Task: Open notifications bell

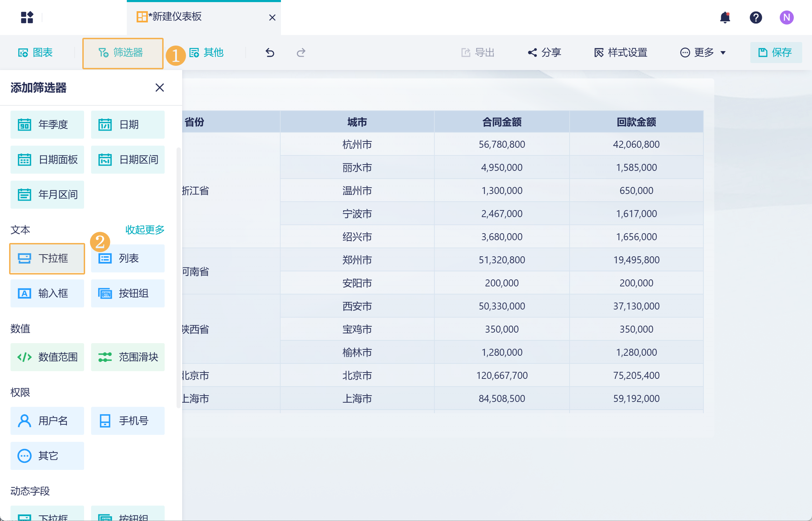Action: pyautogui.click(x=725, y=18)
